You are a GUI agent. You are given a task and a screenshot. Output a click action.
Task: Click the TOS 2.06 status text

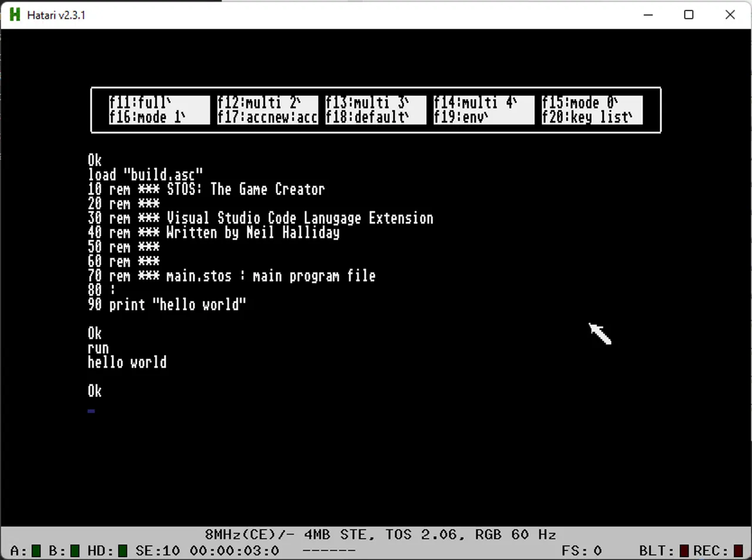pyautogui.click(x=421, y=534)
